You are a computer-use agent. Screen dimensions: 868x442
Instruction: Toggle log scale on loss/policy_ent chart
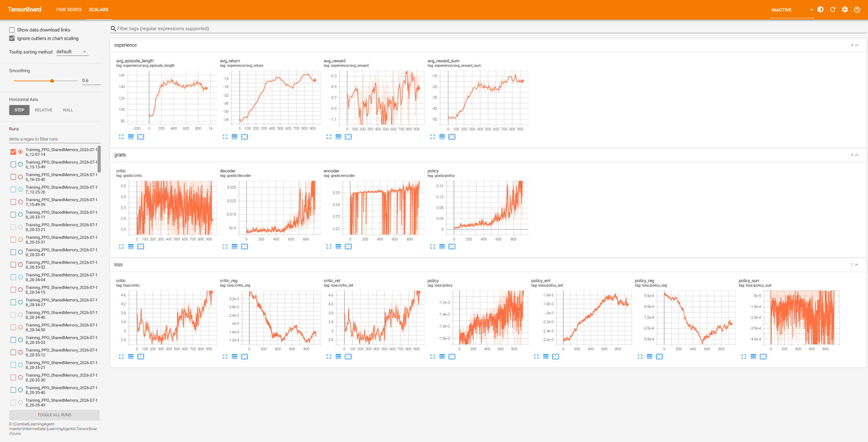[546, 356]
